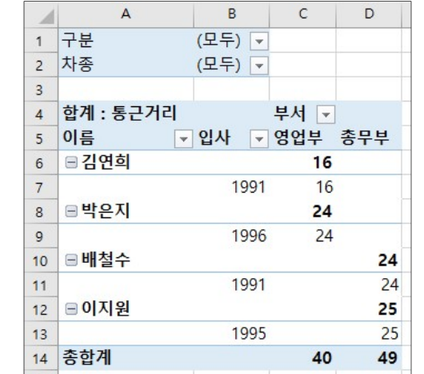Screen dimensions: 424x374
Task: Collapse the 배철수 group
Action: click(71, 260)
